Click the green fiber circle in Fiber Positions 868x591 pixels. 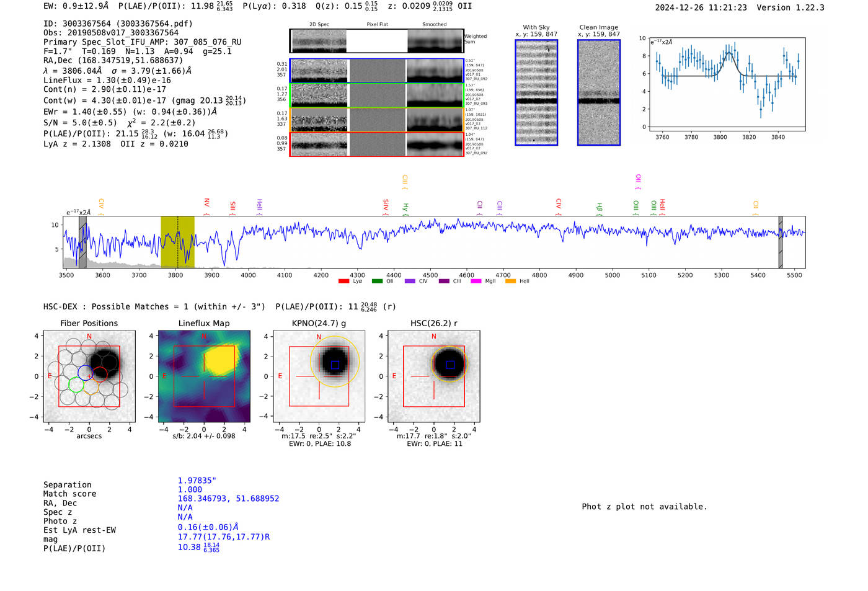(x=76, y=384)
